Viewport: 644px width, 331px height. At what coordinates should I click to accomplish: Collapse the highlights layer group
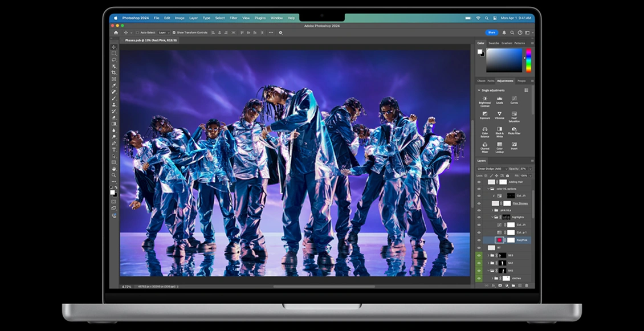coord(493,217)
